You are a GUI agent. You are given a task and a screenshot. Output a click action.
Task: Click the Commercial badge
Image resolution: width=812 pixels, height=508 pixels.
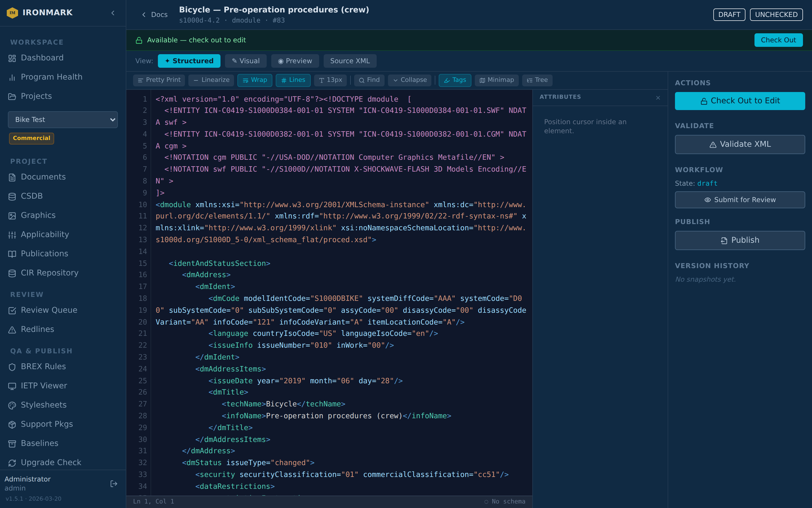[x=32, y=138]
